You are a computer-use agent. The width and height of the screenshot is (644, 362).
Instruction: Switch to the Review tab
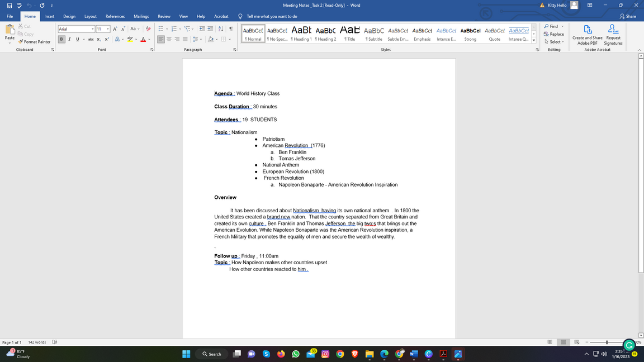[164, 16]
